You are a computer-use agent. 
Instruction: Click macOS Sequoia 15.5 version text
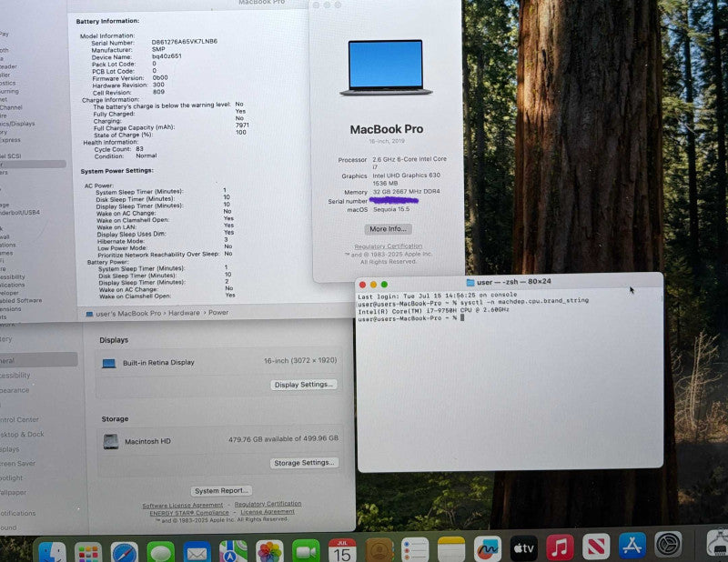391,209
